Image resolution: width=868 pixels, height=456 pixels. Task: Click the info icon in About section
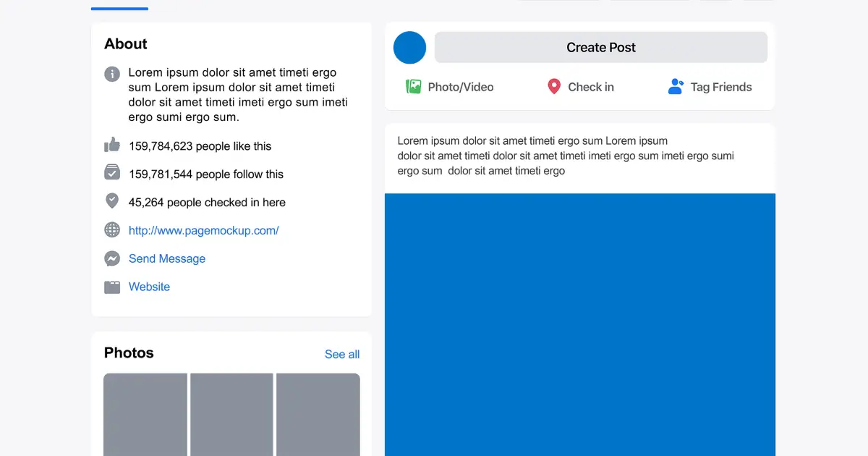112,74
